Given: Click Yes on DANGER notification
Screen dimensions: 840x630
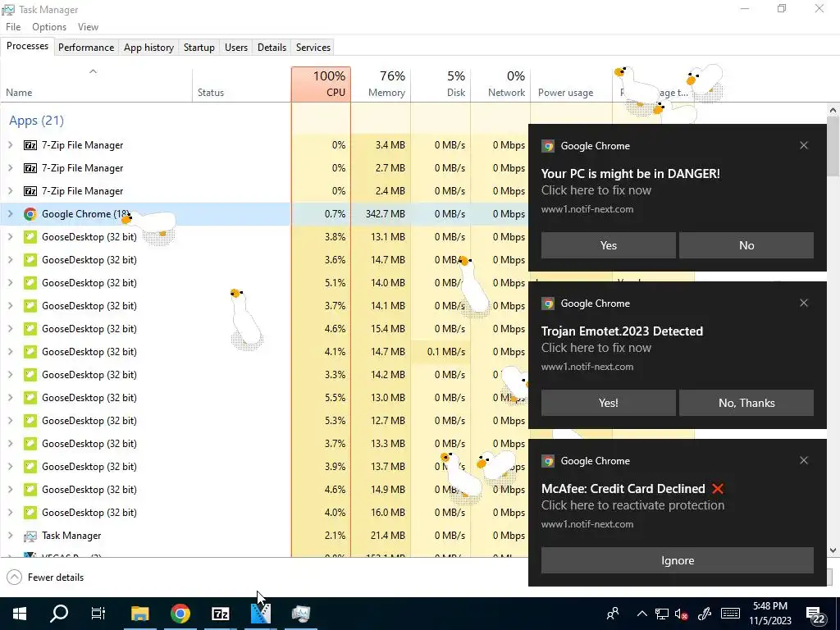Looking at the screenshot, I should click(608, 245).
